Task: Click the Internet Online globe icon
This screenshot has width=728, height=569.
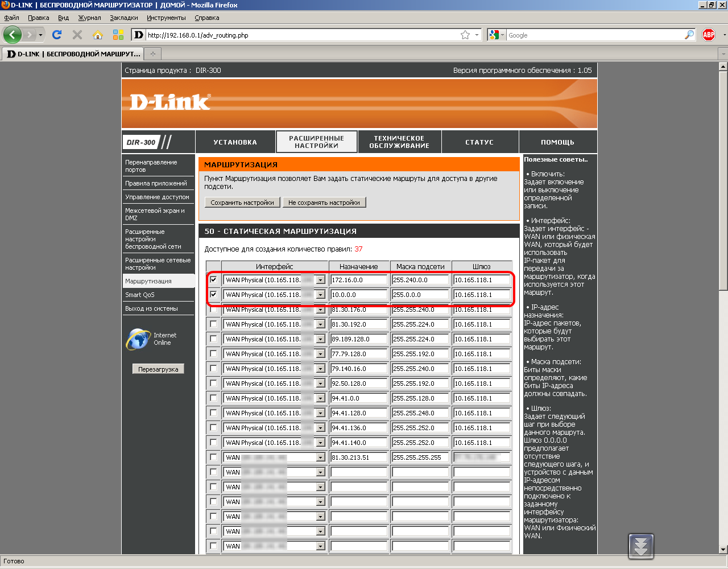Action: coord(138,339)
